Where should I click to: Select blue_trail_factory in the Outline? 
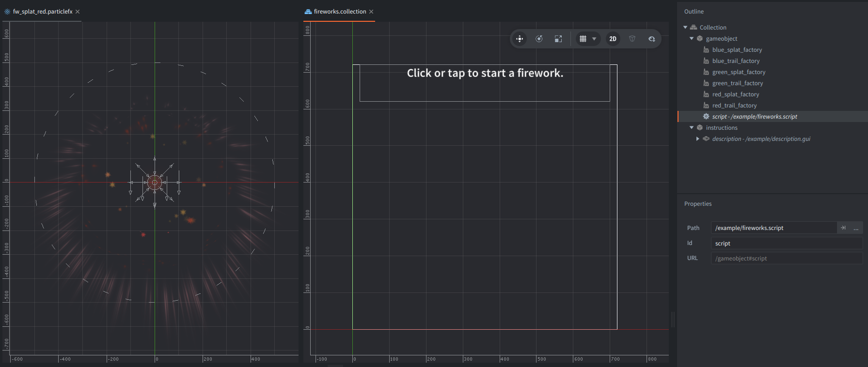[x=736, y=61]
